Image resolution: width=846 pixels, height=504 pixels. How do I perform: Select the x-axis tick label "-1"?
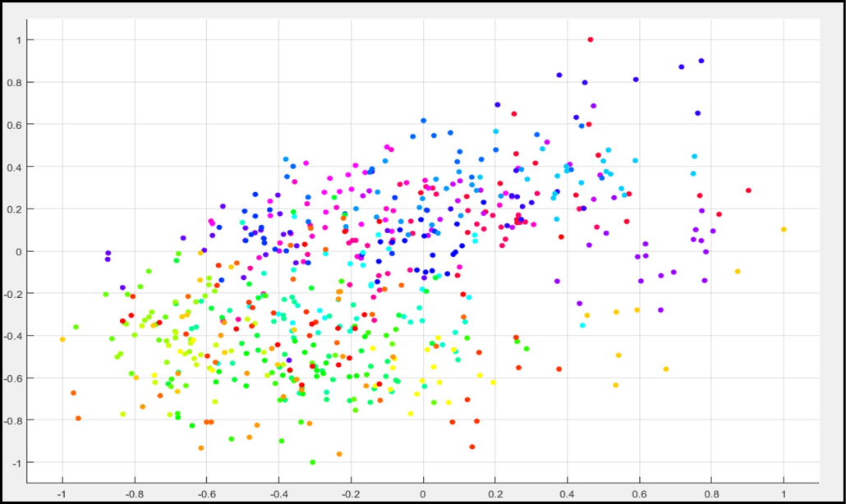coord(62,495)
